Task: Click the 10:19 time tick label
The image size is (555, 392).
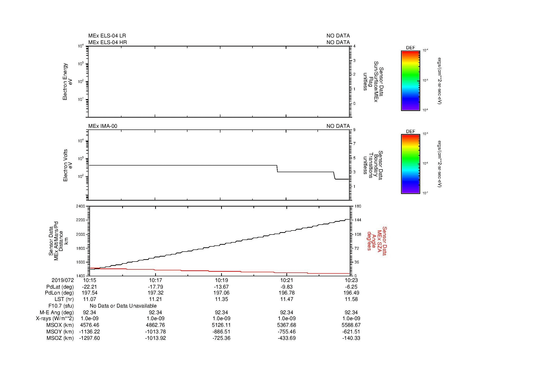Action: point(221,280)
